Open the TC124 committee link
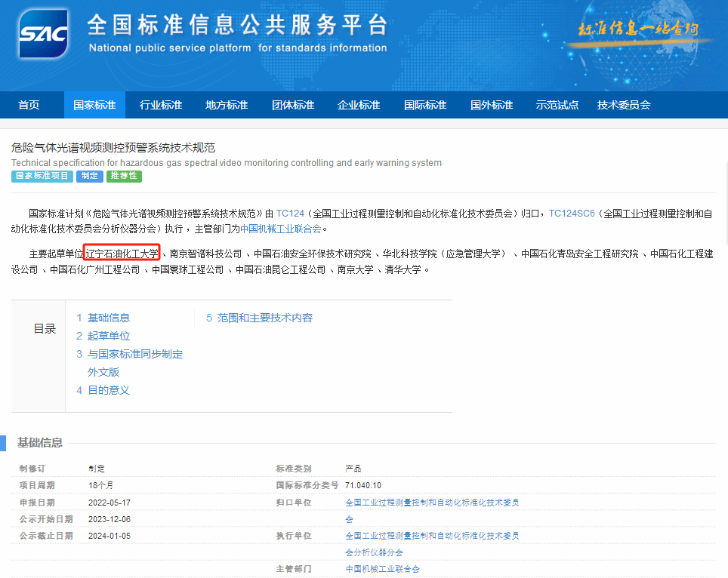 (x=290, y=214)
